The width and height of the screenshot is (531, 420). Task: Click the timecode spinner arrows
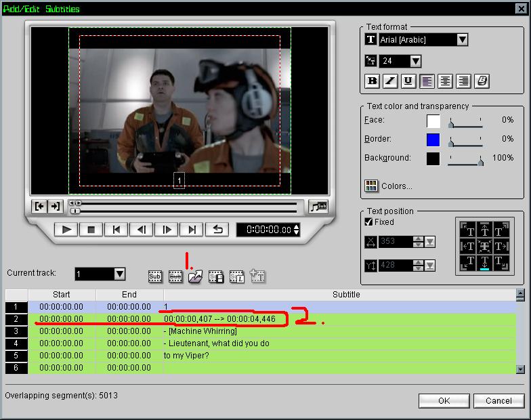297,230
